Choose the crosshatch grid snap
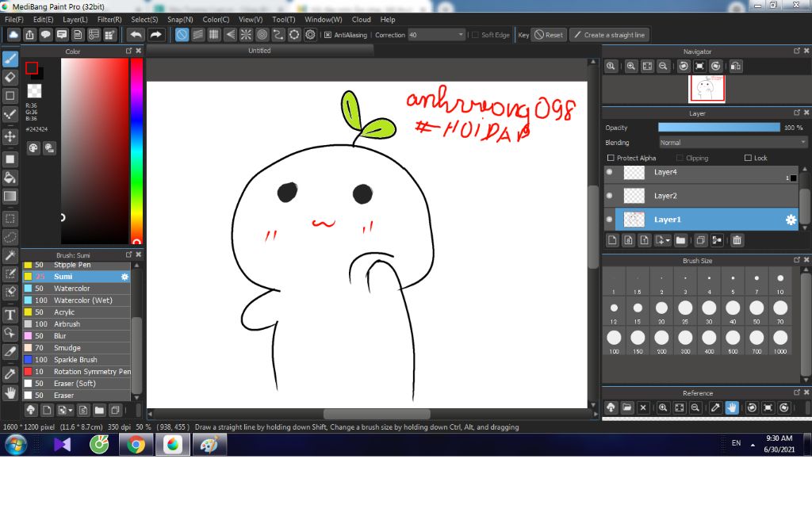Image resolution: width=812 pixels, height=524 pixels. pos(214,35)
